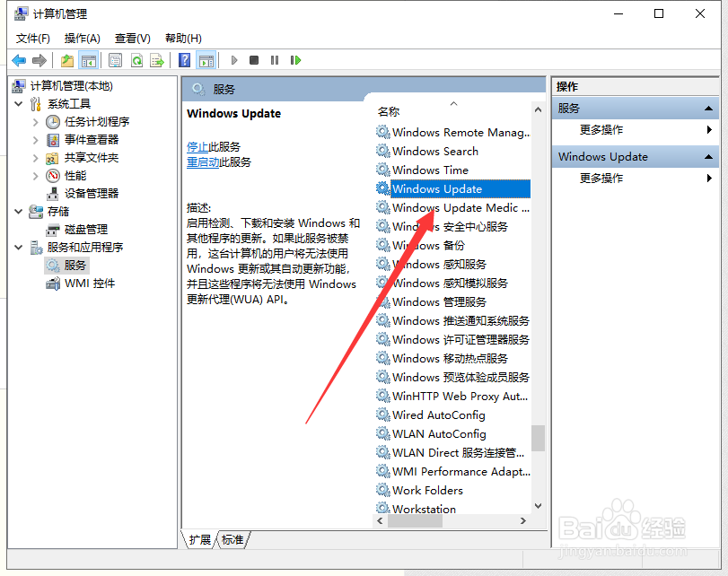Image resolution: width=728 pixels, height=576 pixels.
Task: Click the Up one level folder icon
Action: [x=67, y=60]
